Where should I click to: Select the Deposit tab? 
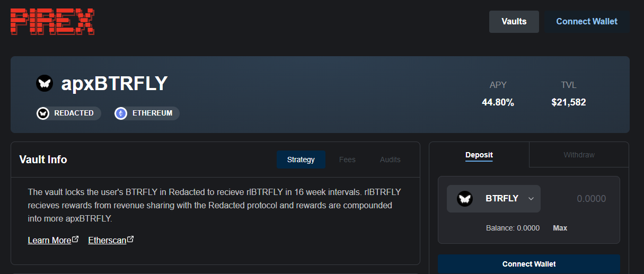click(x=479, y=155)
